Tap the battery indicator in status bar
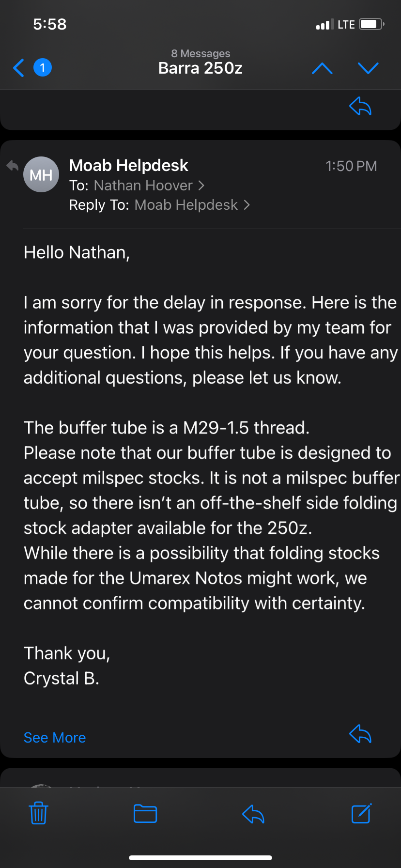Viewport: 401px width, 868px height. point(372,24)
